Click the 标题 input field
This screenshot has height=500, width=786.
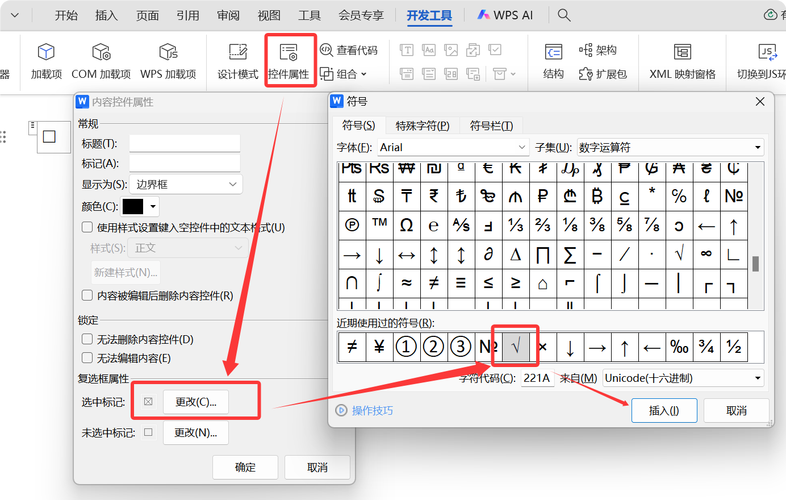tap(184, 143)
